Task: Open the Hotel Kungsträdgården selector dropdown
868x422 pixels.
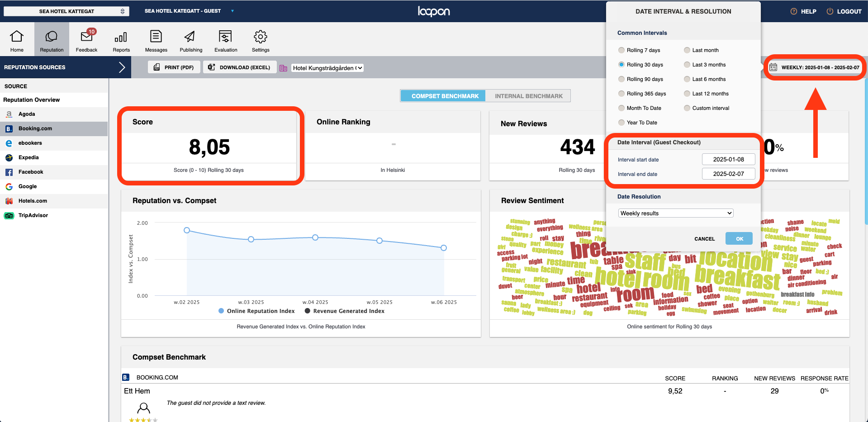Action: 327,68
